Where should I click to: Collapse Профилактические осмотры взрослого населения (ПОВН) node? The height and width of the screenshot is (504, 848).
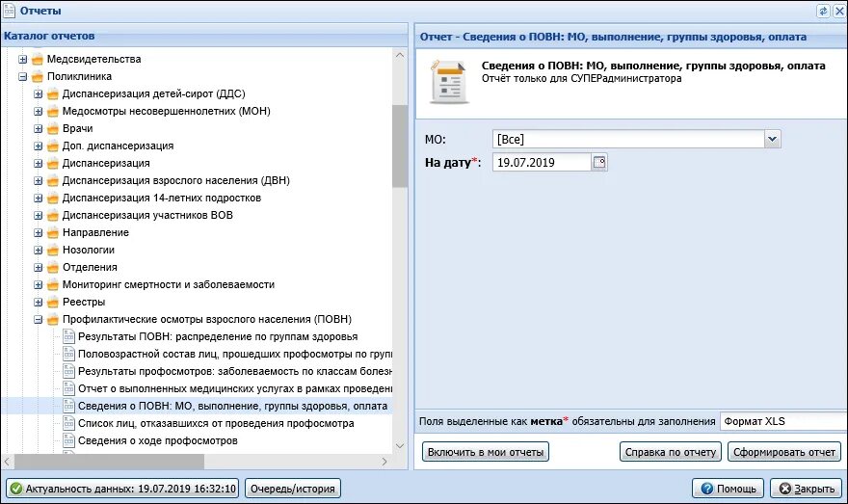pyautogui.click(x=38, y=320)
